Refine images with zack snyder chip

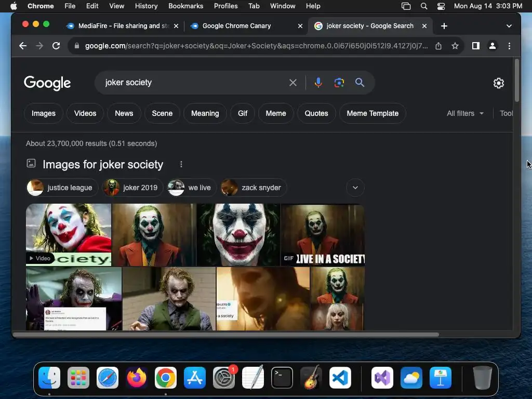click(254, 188)
